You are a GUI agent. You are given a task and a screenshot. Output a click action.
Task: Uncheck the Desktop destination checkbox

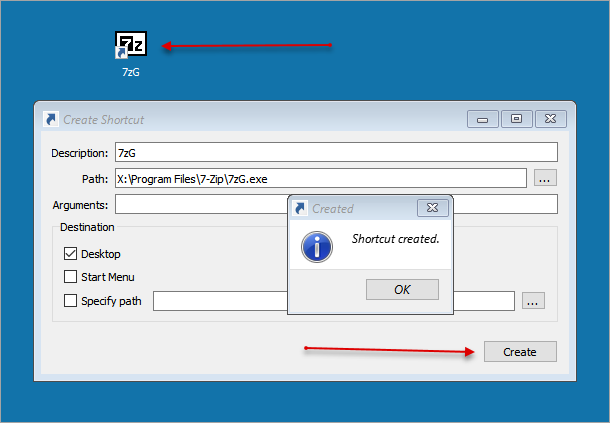coord(70,254)
